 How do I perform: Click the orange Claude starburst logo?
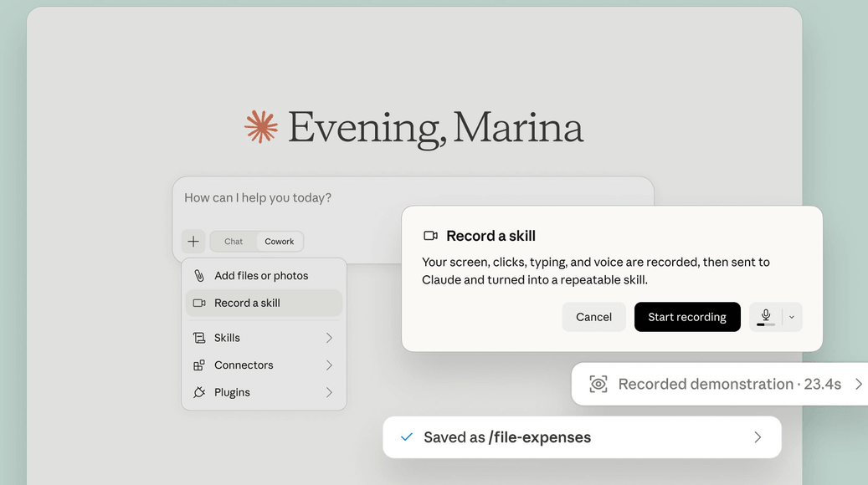tap(260, 126)
